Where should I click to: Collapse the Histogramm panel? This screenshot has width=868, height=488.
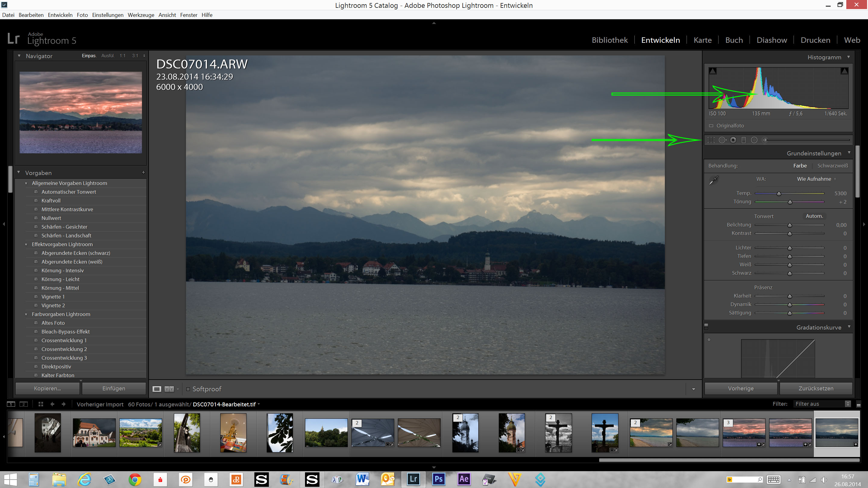(x=848, y=57)
